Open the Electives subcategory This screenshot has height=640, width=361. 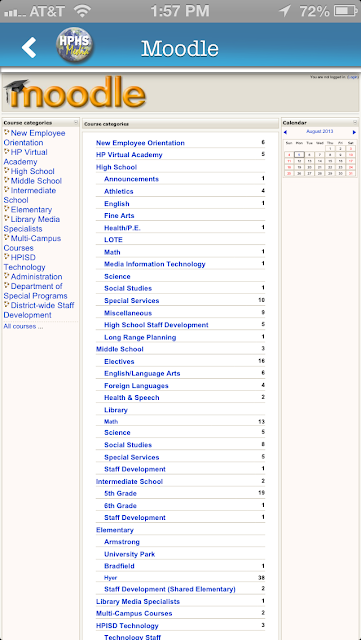tap(119, 361)
